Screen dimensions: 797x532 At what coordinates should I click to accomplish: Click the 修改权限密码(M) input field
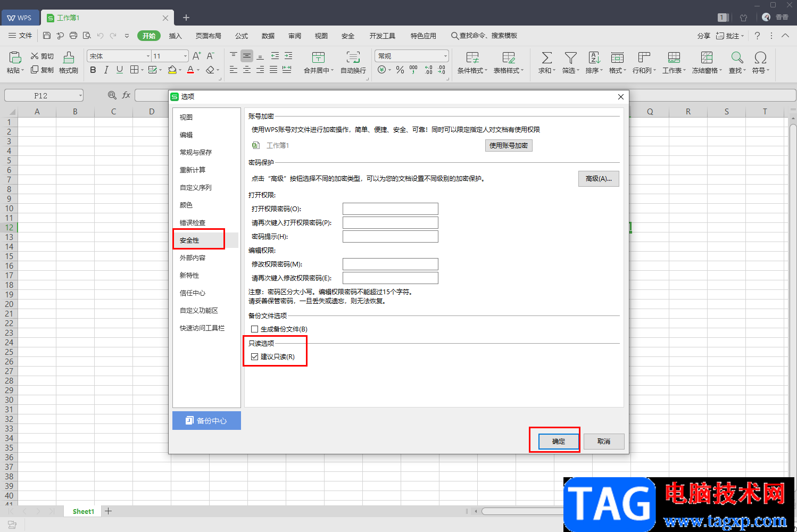click(x=391, y=264)
